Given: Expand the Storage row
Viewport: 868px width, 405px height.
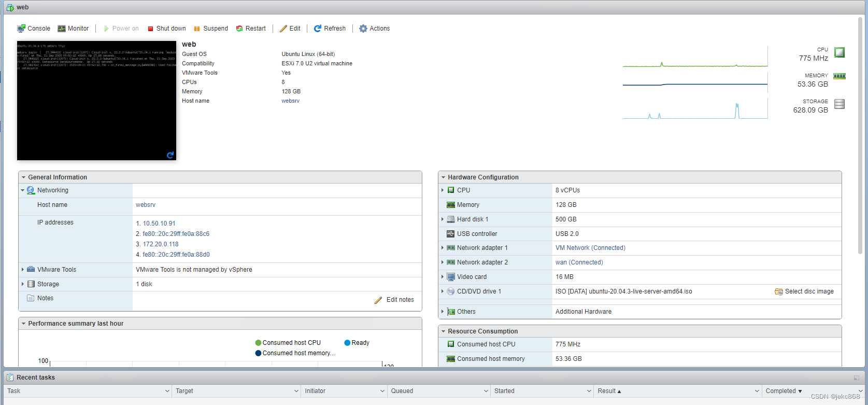Looking at the screenshot, I should point(22,284).
